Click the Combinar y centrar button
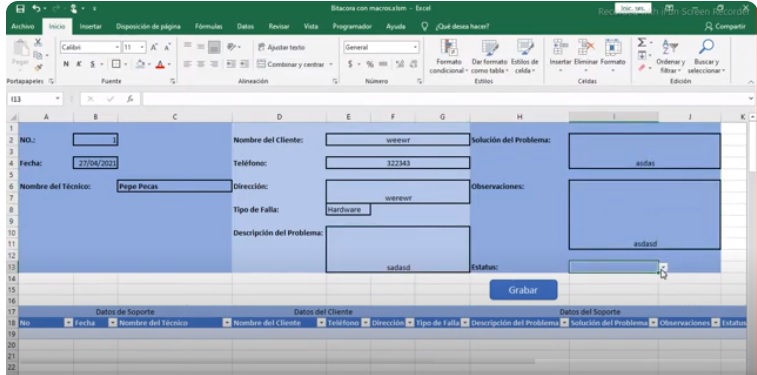This screenshot has height=375, width=757. pyautogui.click(x=291, y=64)
